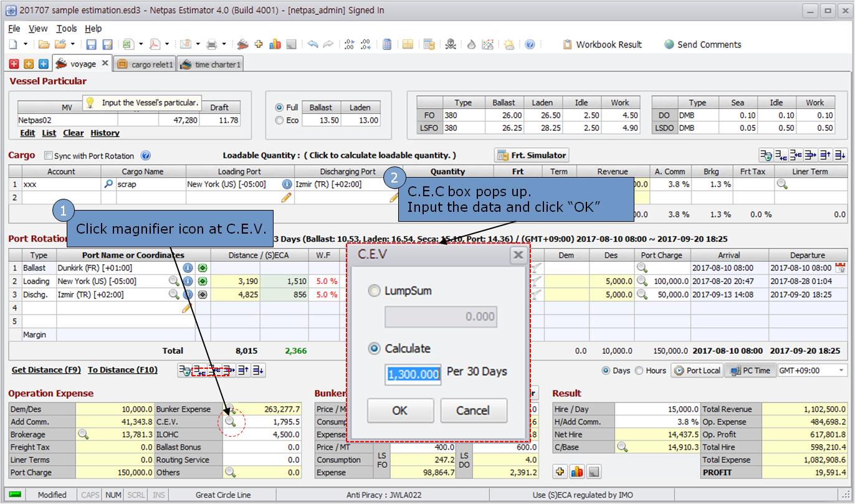Click the bar chart toolbar icon

tap(275, 44)
